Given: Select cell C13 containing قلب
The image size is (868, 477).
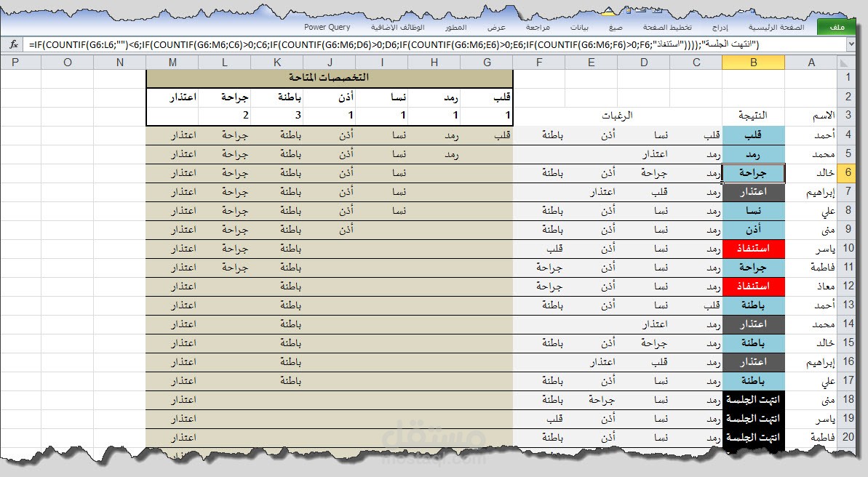Looking at the screenshot, I should (696, 305).
